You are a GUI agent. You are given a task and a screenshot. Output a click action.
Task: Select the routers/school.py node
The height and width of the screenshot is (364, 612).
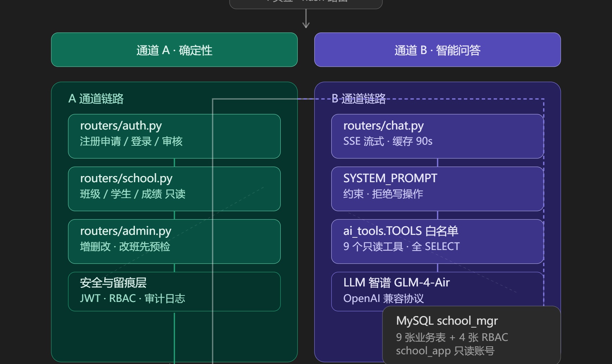tap(174, 189)
